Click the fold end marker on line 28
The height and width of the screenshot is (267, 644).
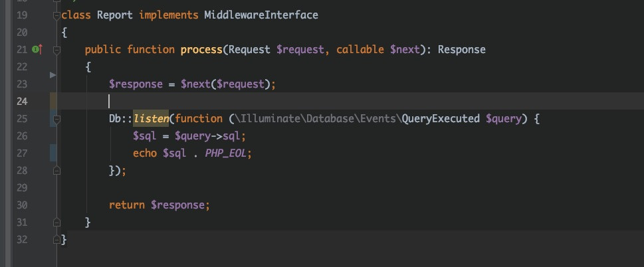click(56, 170)
